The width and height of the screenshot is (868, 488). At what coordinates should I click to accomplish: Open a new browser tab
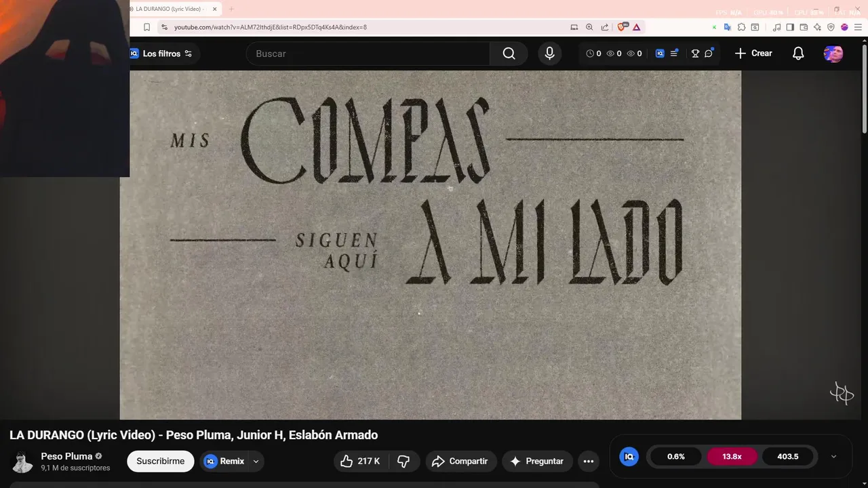click(x=231, y=9)
